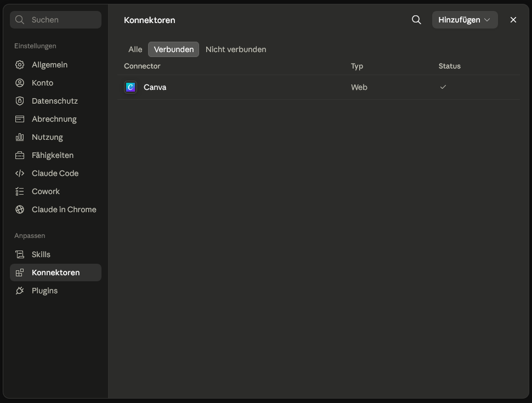Viewport: 532px width, 403px height.
Task: Click the chevron on the Hinzufügen button
Action: click(487, 20)
